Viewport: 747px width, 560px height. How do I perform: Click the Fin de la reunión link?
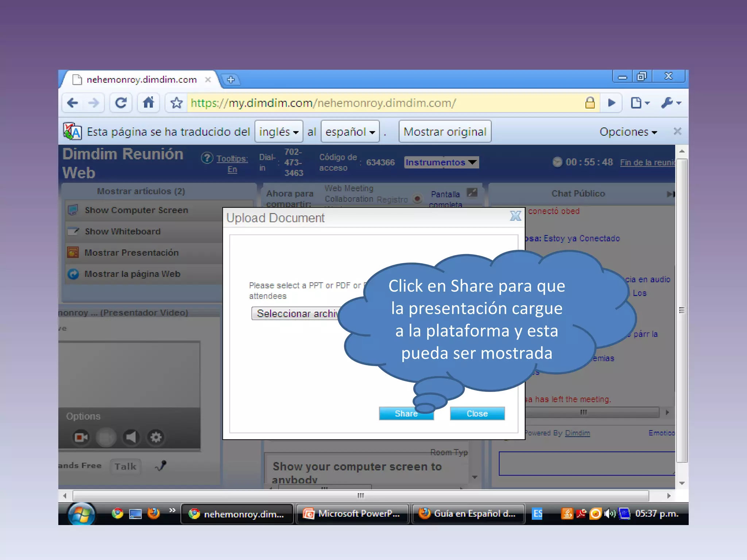(x=647, y=163)
